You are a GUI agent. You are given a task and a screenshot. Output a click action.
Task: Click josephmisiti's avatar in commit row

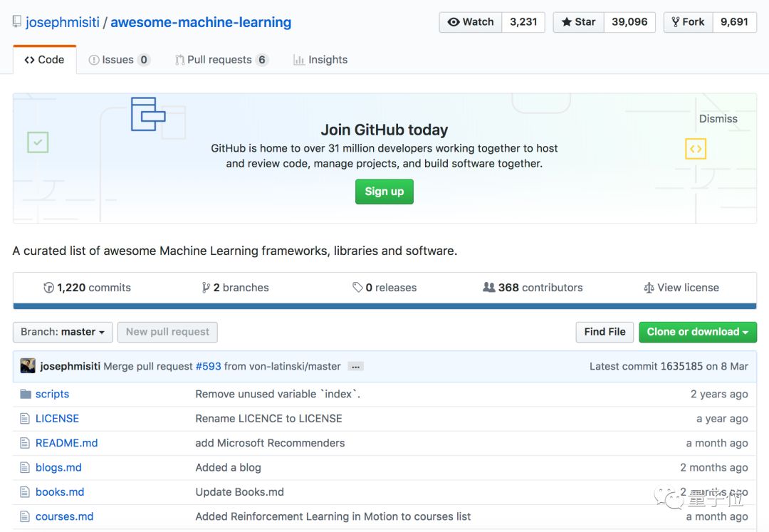click(x=28, y=366)
